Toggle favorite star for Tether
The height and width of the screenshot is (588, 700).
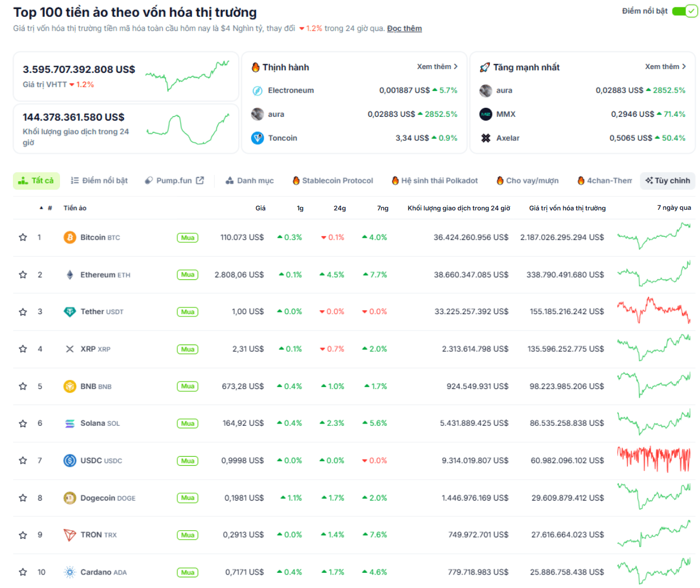coord(23,312)
